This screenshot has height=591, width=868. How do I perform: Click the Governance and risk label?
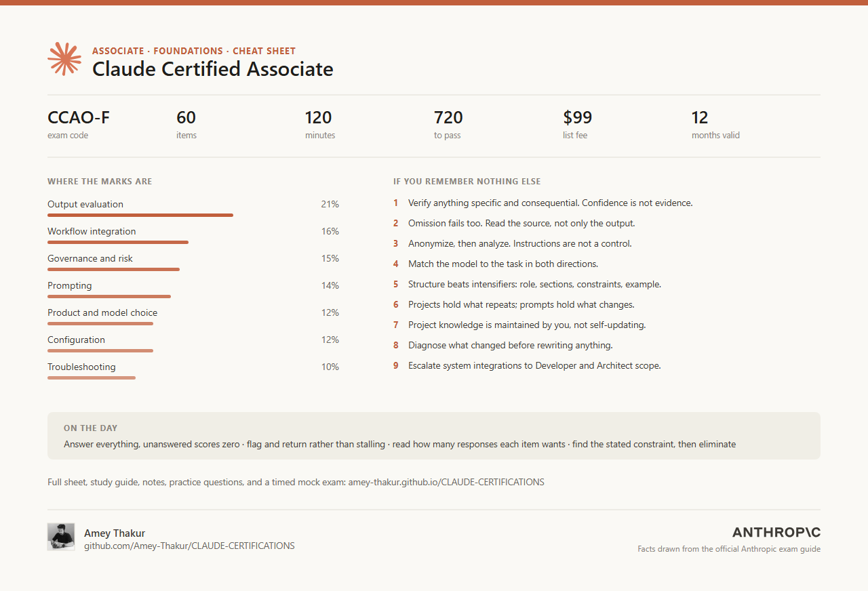click(x=90, y=258)
